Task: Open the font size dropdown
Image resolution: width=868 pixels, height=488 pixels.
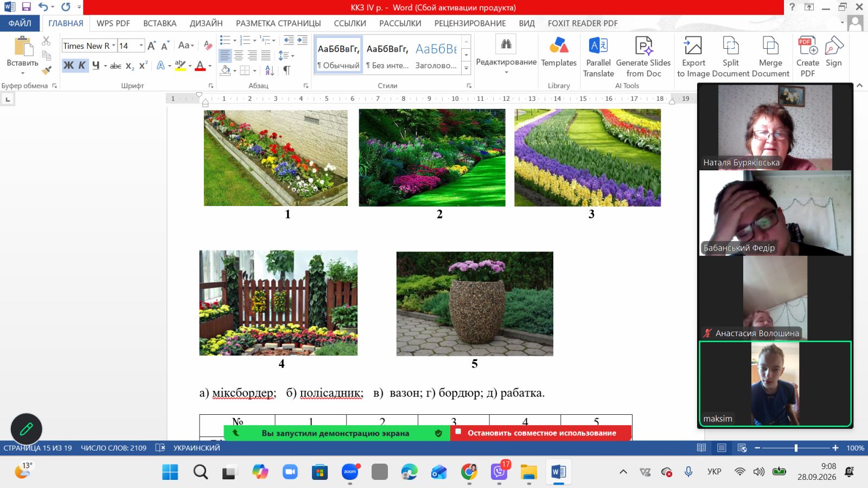Action: tap(142, 46)
